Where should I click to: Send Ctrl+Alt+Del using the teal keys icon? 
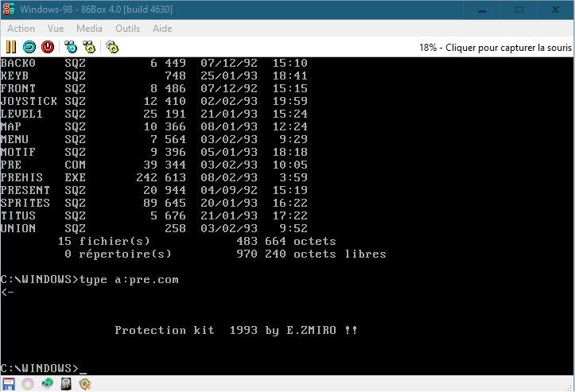71,47
